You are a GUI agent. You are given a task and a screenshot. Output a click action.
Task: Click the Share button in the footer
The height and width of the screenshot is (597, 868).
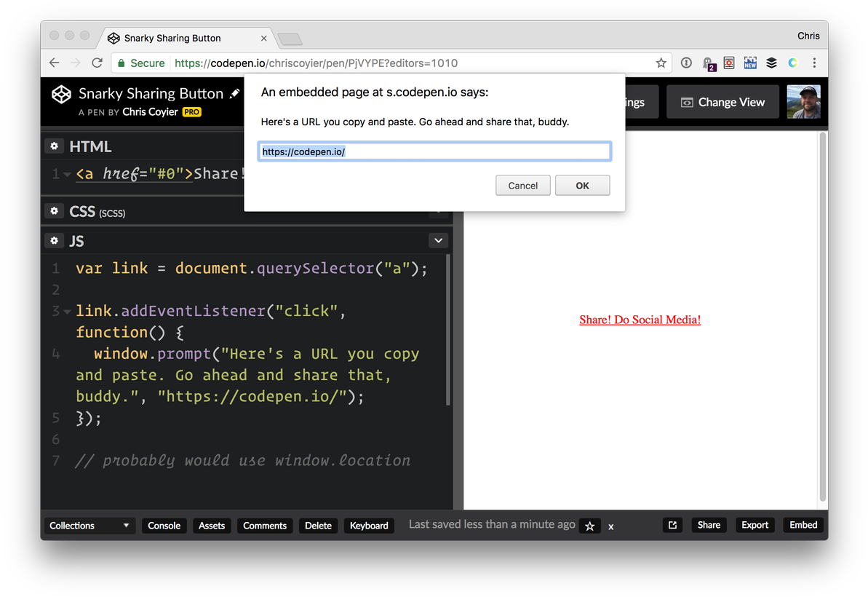[x=709, y=525]
